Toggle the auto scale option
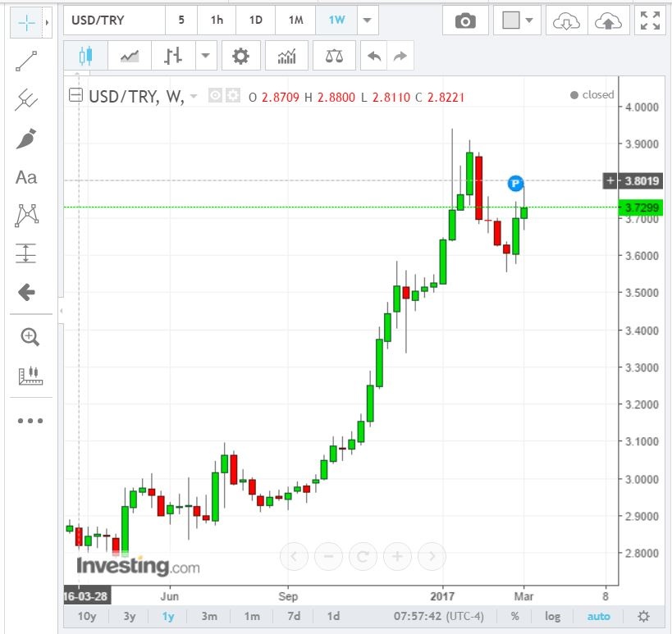The width and height of the screenshot is (672, 634). [598, 616]
